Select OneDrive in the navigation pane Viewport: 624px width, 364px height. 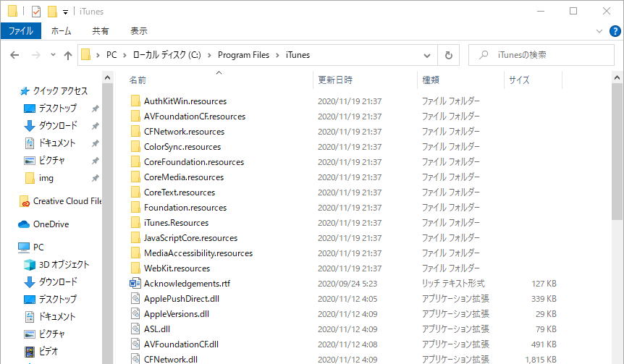(51, 224)
